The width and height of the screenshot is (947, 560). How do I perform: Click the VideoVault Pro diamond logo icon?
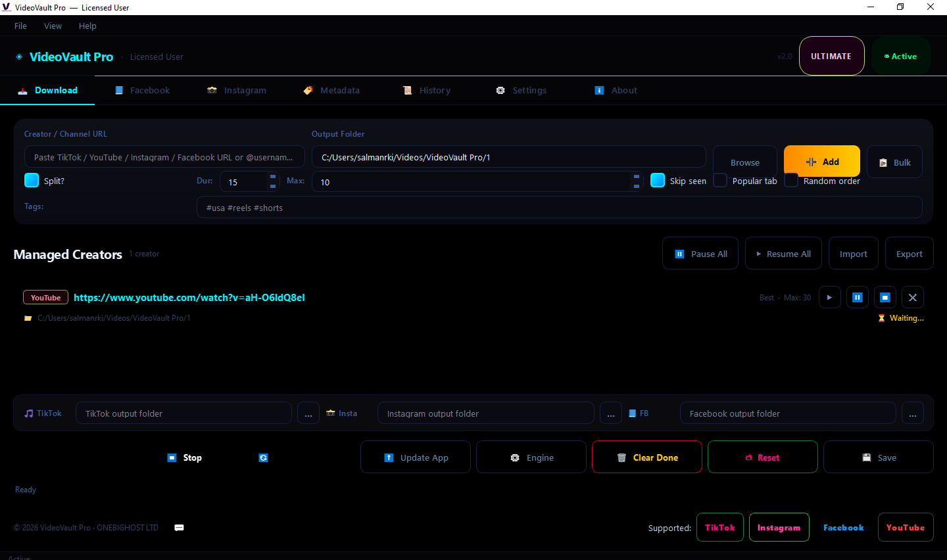[19, 57]
